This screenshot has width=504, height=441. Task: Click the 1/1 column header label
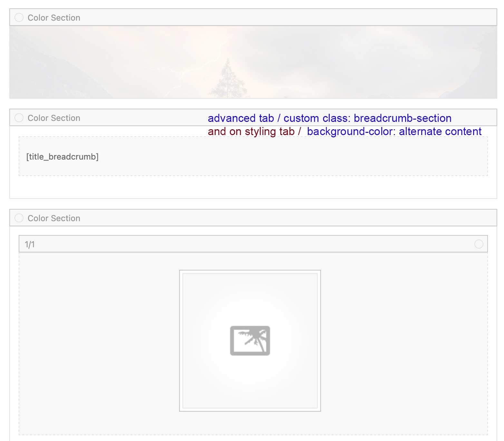point(30,244)
